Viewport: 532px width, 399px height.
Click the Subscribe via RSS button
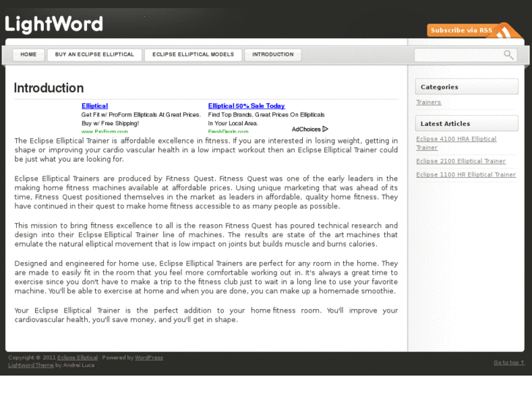tap(462, 30)
